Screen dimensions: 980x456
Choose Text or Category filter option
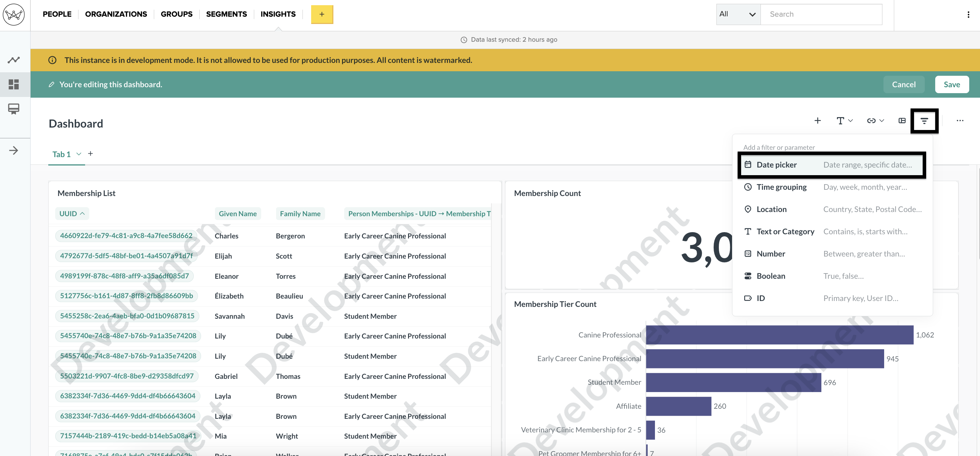832,231
